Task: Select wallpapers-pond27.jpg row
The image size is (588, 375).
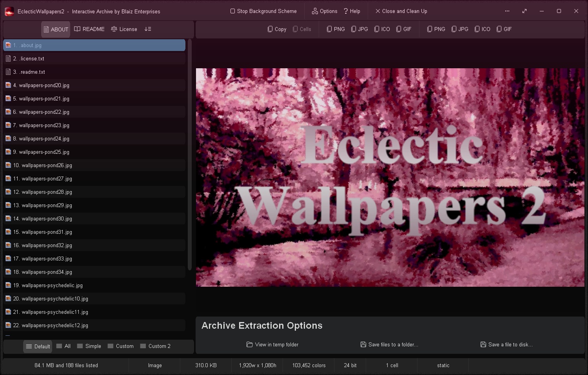Action: tap(94, 178)
